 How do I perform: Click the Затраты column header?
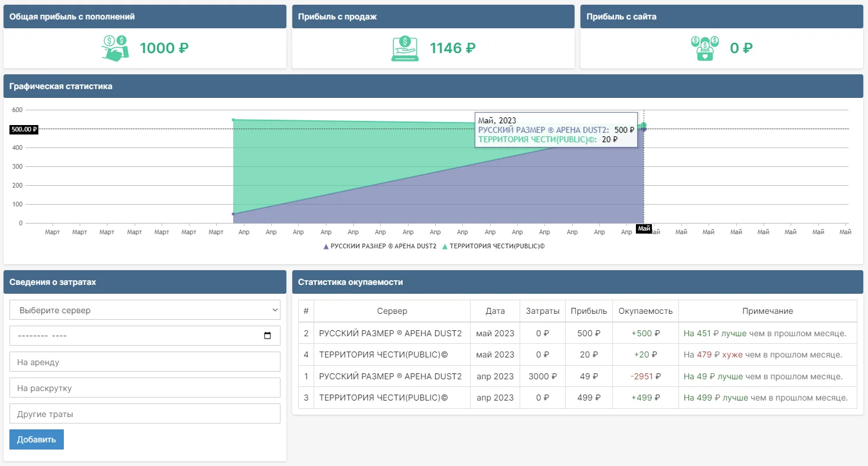(542, 311)
